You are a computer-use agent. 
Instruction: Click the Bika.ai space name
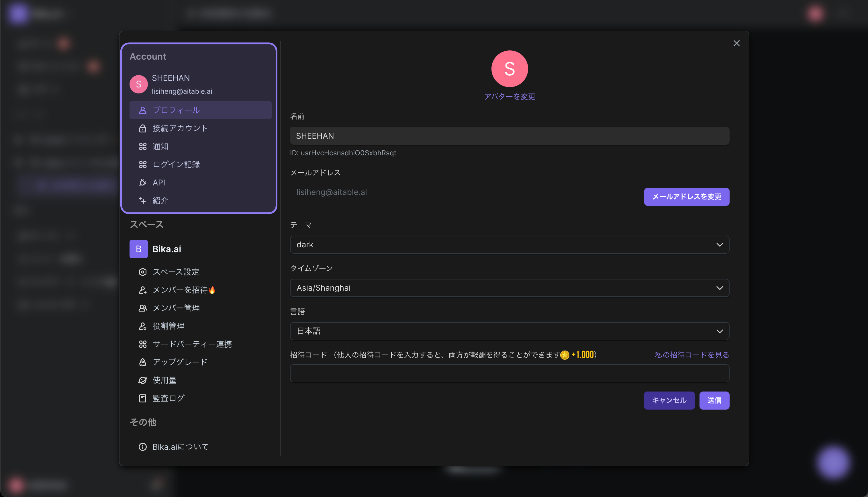(167, 249)
